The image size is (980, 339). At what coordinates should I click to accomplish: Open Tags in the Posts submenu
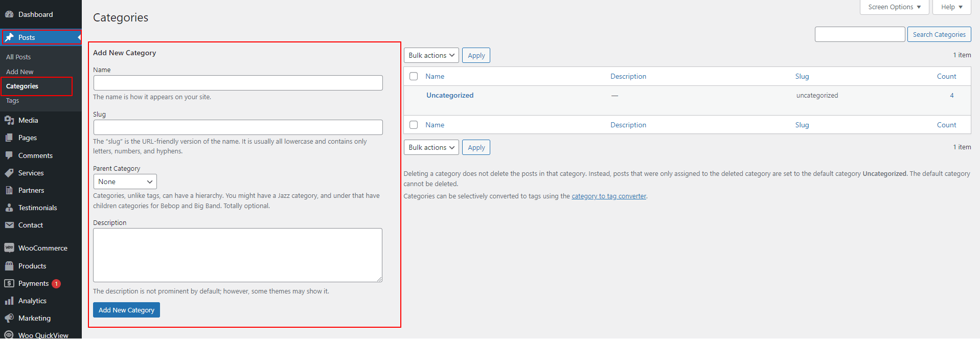point(13,101)
